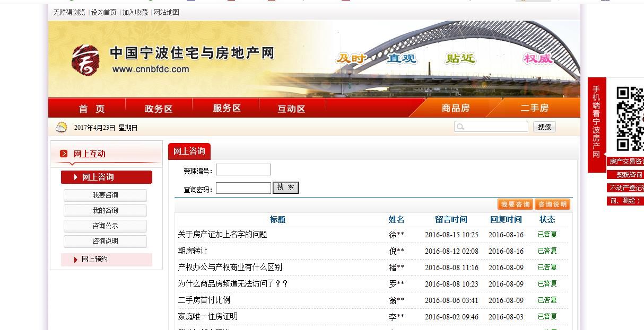
Task: Focus the 受理编号 input field
Action: tap(243, 170)
